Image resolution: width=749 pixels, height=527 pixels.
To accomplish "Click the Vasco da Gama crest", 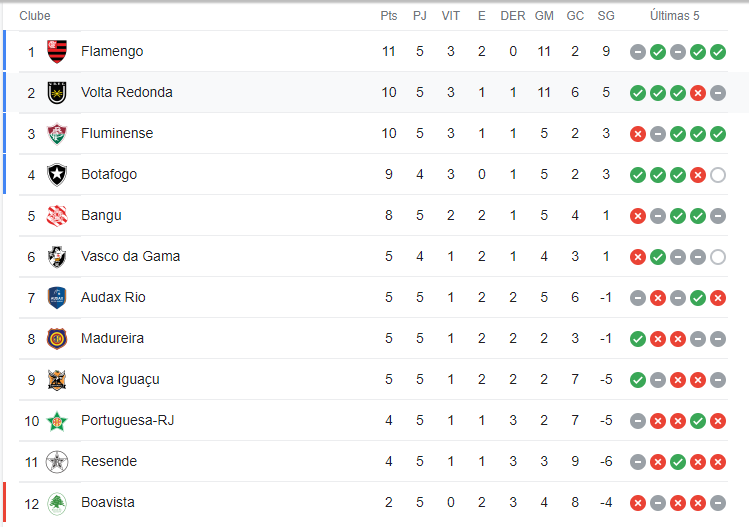I will click(x=57, y=257).
